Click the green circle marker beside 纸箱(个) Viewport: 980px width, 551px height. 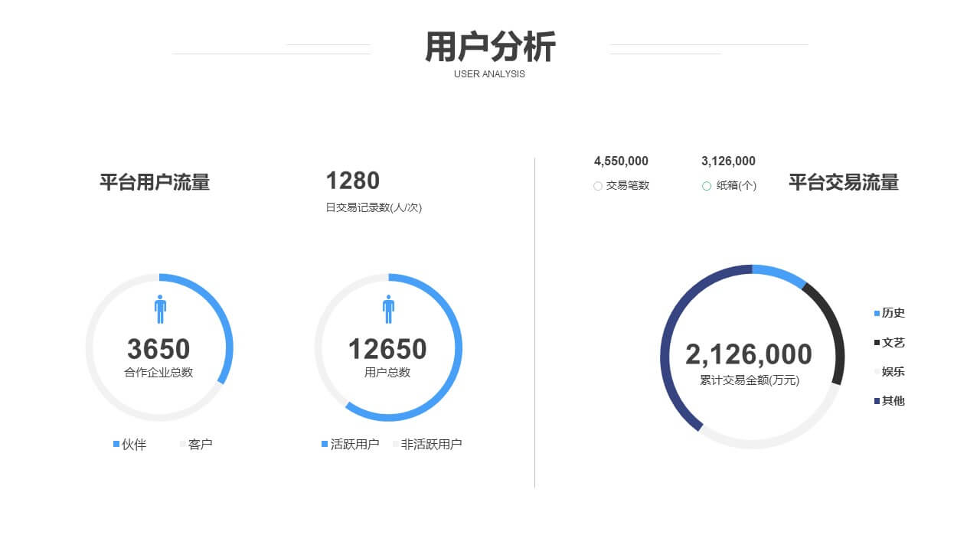pyautogui.click(x=707, y=186)
